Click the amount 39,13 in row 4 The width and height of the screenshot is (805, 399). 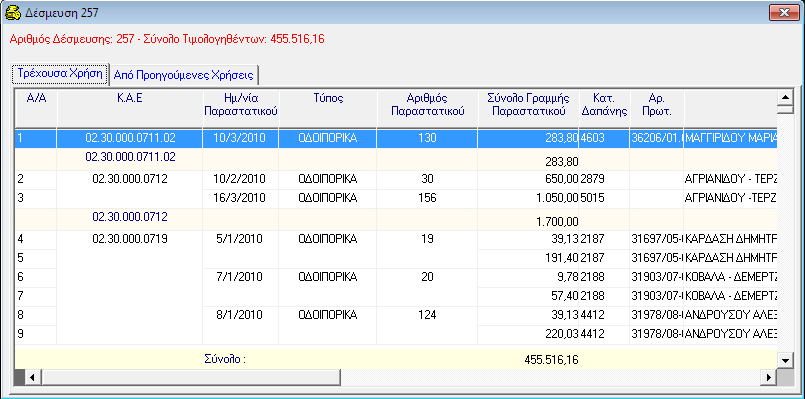[x=564, y=239]
